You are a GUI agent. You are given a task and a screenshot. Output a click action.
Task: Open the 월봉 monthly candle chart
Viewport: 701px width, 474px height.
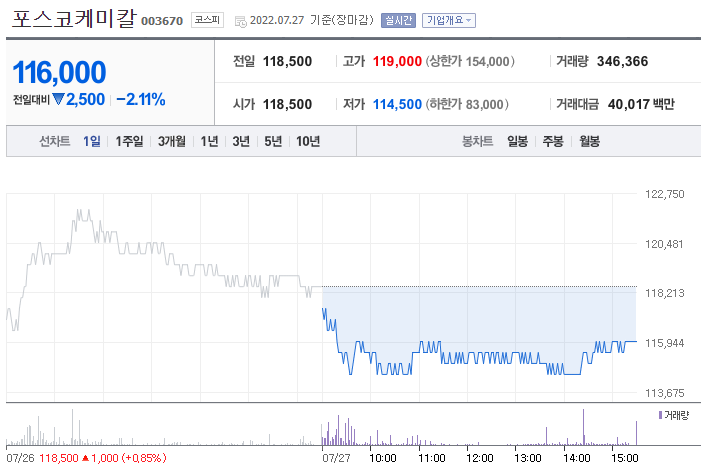pos(589,141)
